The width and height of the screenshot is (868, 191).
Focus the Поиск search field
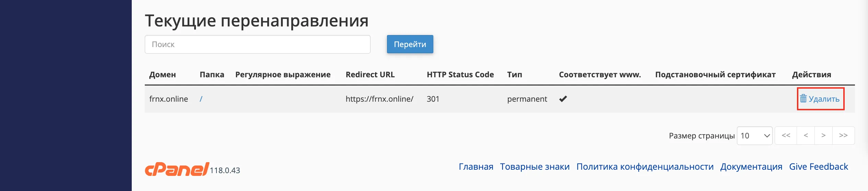coord(258,44)
